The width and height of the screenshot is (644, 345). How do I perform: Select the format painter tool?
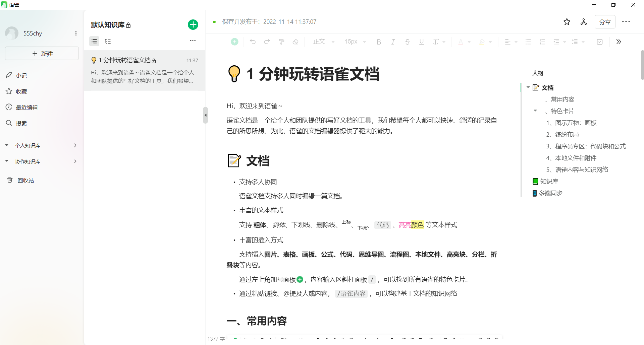(281, 42)
